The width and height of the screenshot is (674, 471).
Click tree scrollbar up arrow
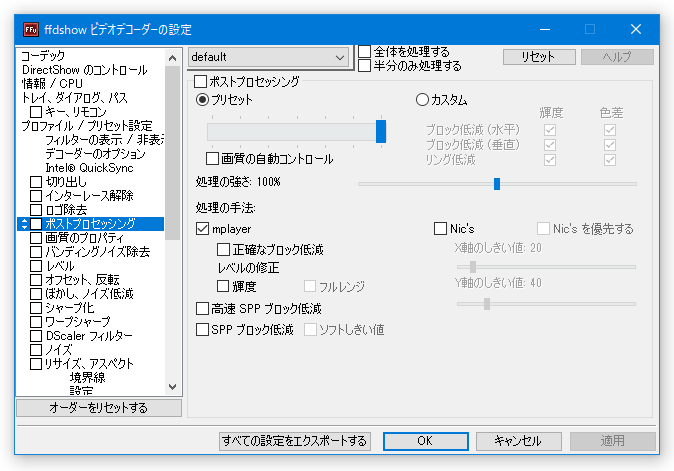(x=173, y=58)
